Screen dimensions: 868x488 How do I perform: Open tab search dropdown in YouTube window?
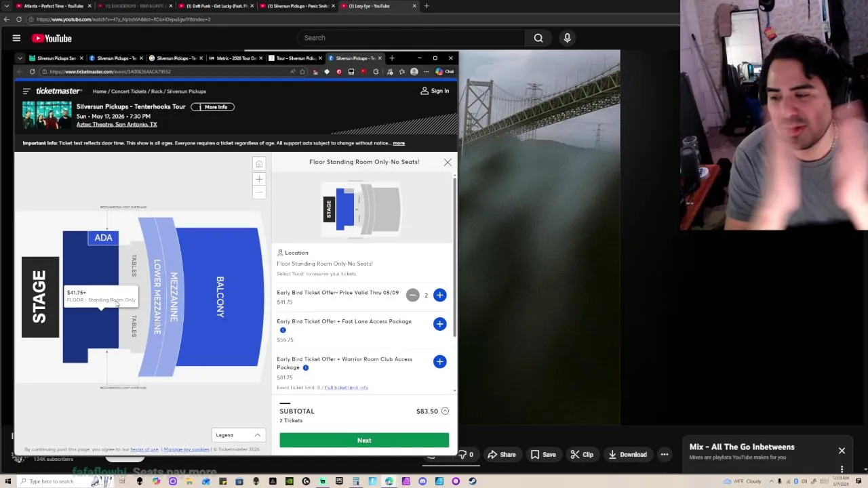pyautogui.click(x=6, y=6)
